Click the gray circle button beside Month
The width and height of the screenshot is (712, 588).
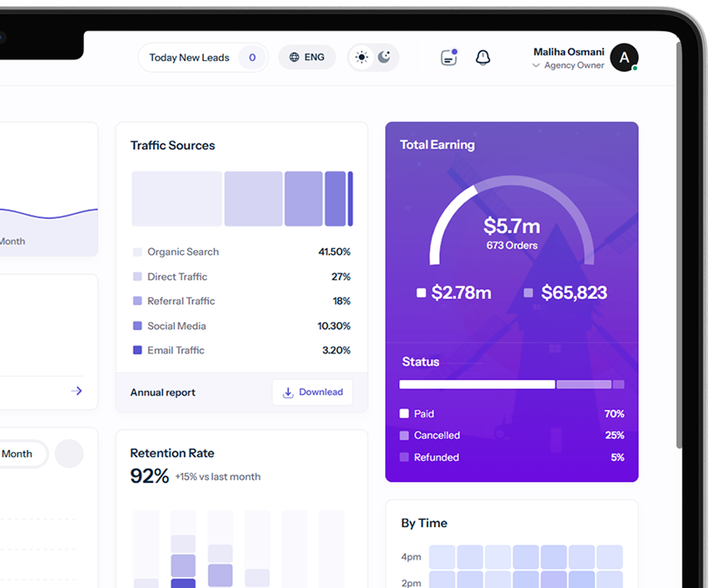click(x=69, y=454)
